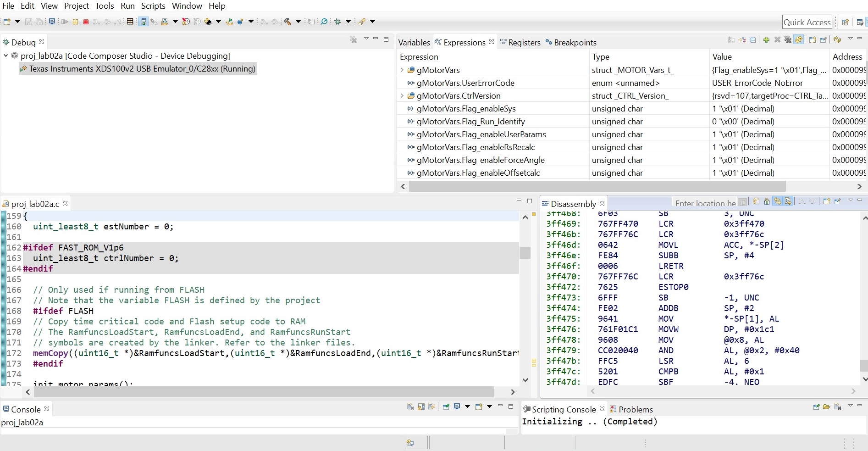Image resolution: width=868 pixels, height=451 pixels.
Task: Open the Scripts menu
Action: [153, 6]
